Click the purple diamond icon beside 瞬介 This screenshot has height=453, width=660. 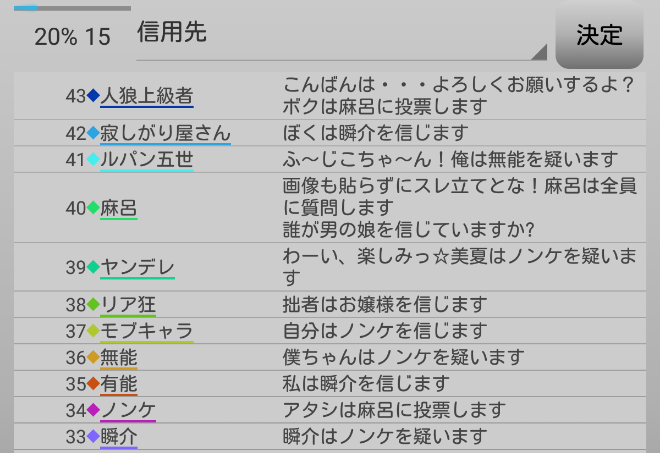94,437
